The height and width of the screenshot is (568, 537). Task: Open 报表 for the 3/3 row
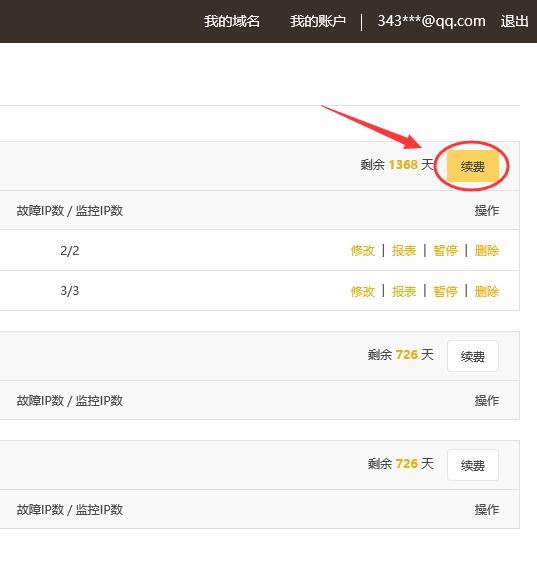point(404,291)
